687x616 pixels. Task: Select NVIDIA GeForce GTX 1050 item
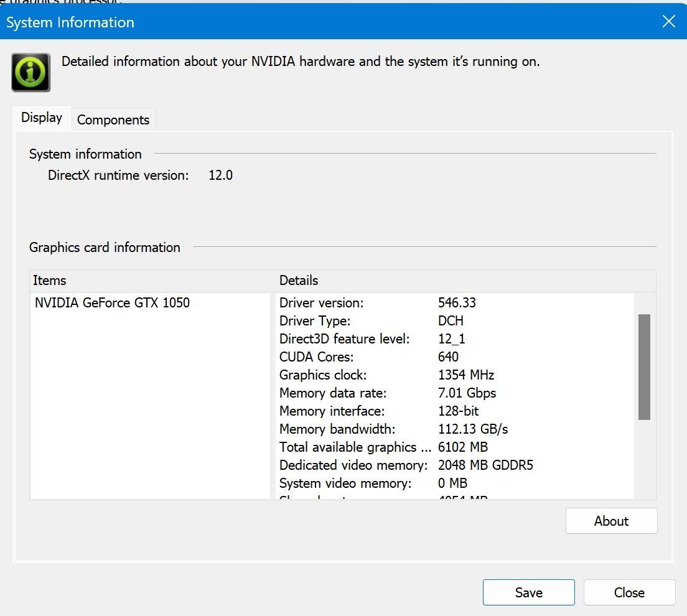112,303
